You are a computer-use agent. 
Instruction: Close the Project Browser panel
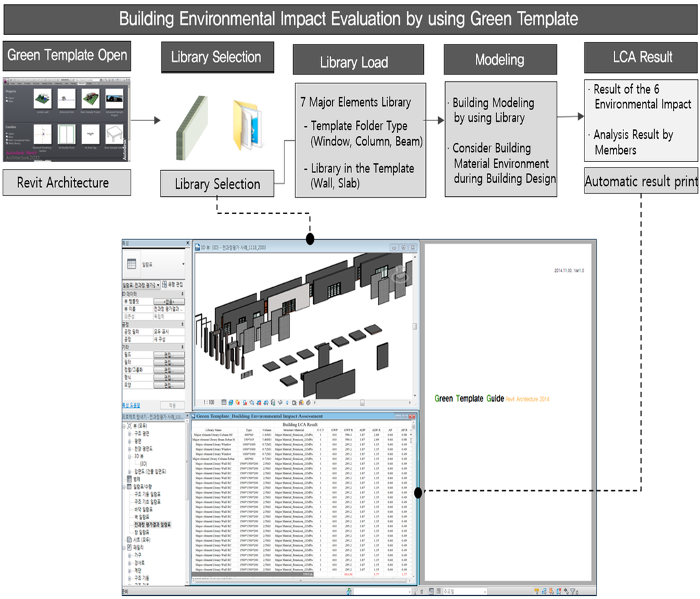(187, 416)
